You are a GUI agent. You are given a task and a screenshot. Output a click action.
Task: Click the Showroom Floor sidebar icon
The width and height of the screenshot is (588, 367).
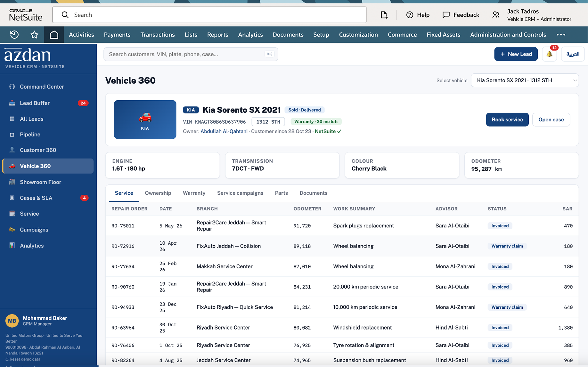pos(12,182)
